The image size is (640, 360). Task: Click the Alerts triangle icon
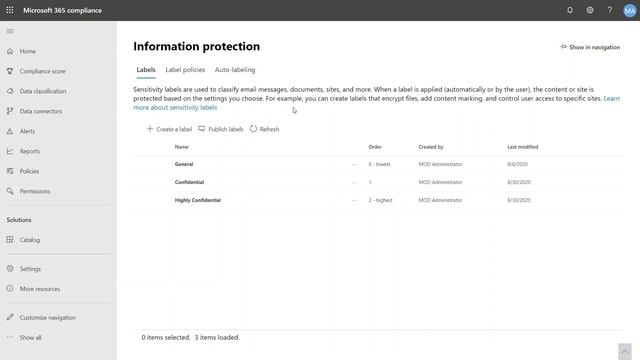pos(10,131)
